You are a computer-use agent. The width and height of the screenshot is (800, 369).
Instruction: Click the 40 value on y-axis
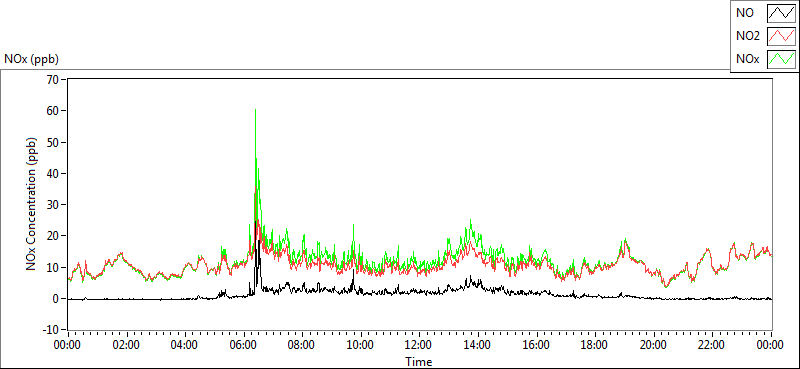tap(53, 173)
